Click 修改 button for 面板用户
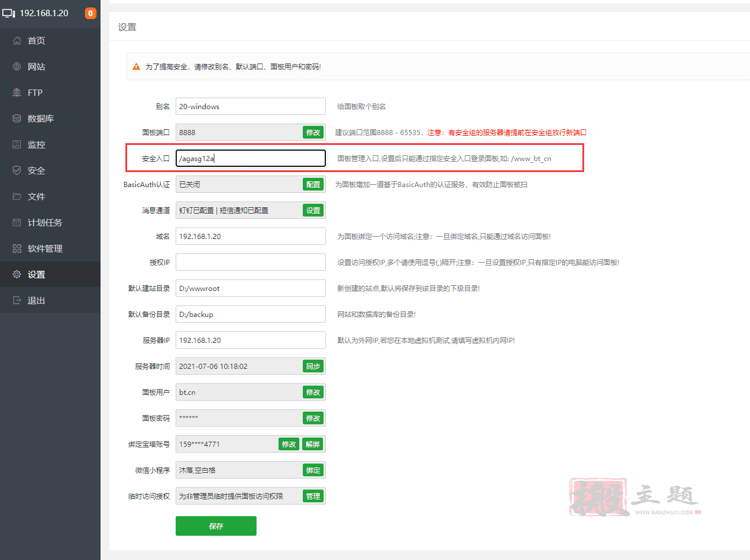750x560 pixels. point(313,392)
